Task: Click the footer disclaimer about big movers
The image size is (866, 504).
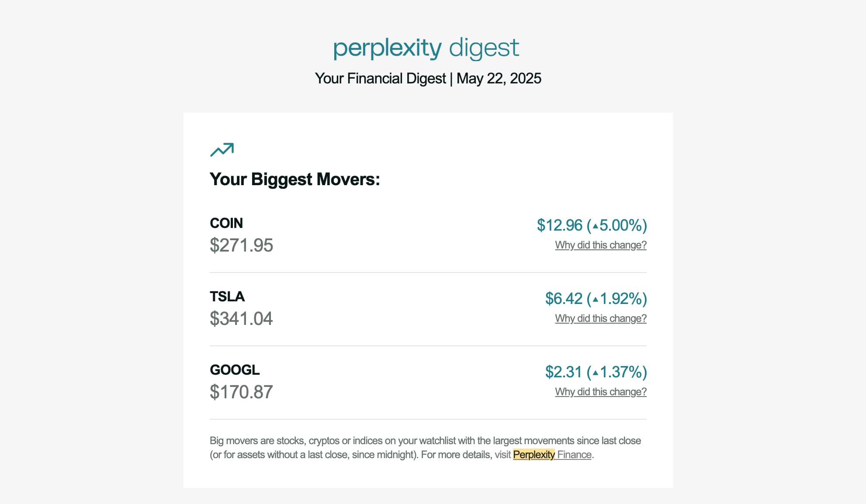Action: tap(425, 447)
